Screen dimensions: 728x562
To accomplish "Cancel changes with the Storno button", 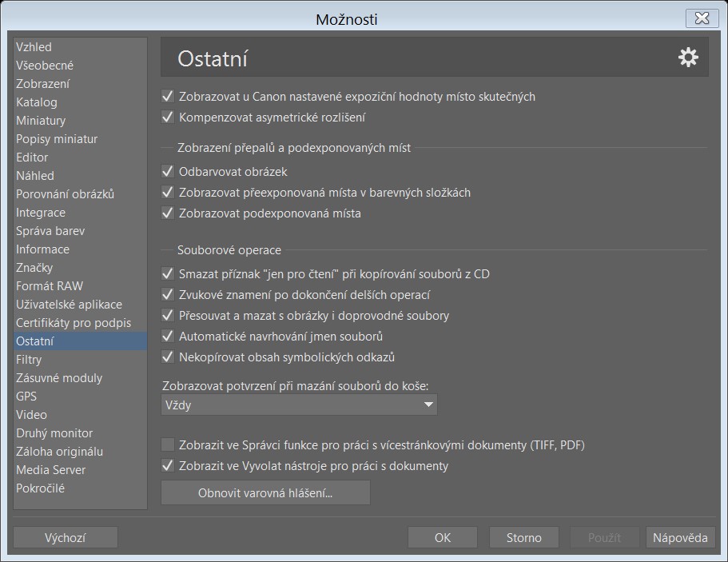I will 523,538.
